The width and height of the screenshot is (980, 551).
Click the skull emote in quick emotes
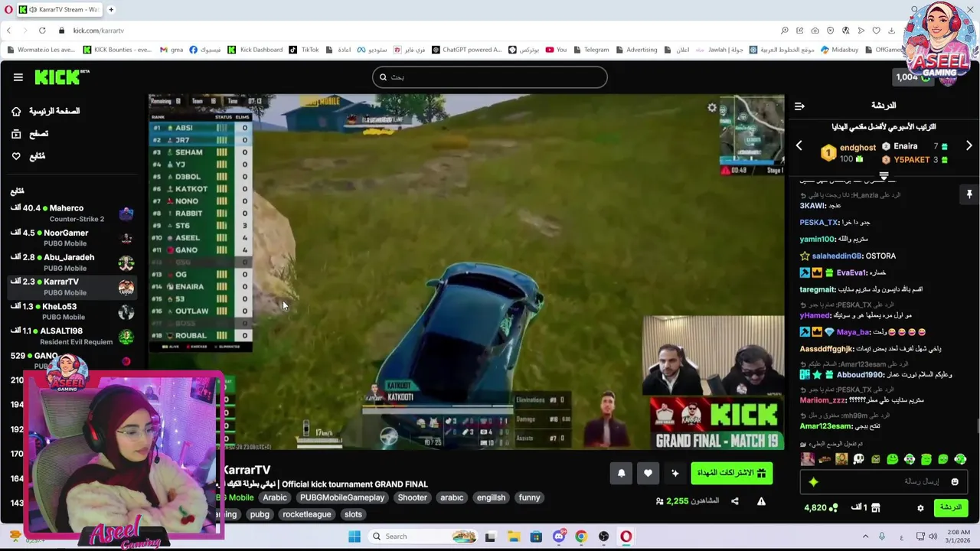858,459
